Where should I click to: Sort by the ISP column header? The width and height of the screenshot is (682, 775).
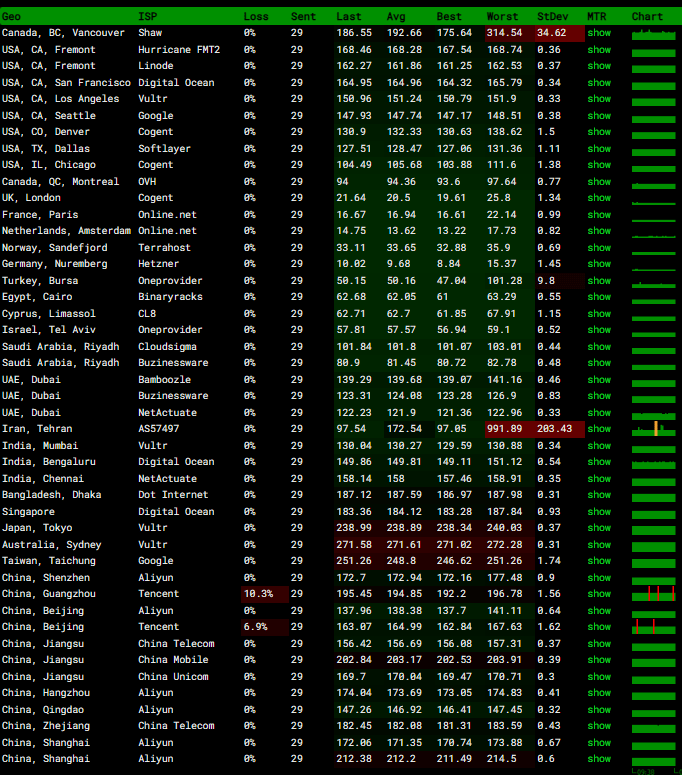(147, 17)
